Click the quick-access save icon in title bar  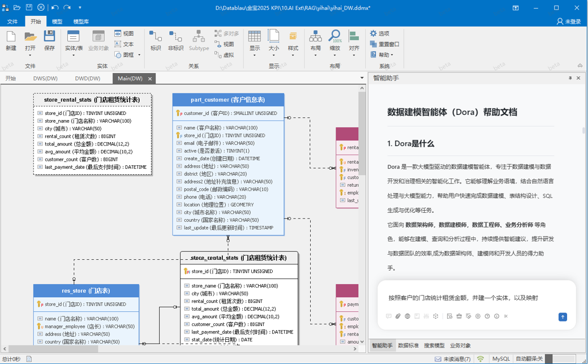[29, 7]
